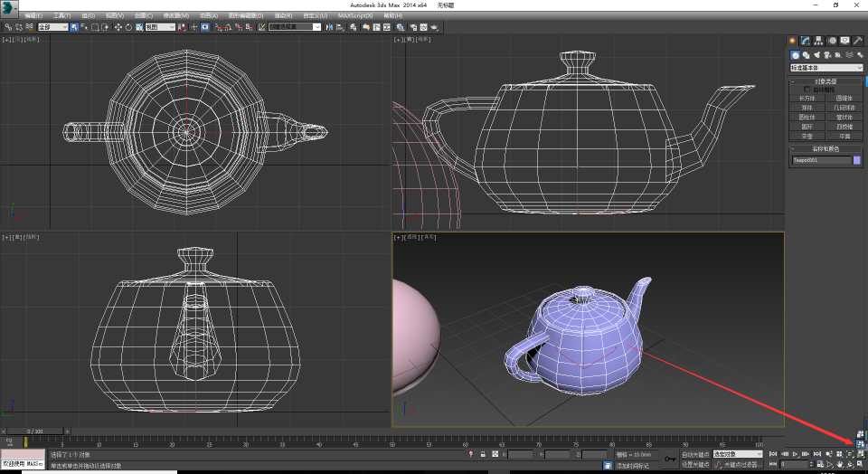
Task: Click the Teapot001 object color swatch
Action: click(x=857, y=160)
